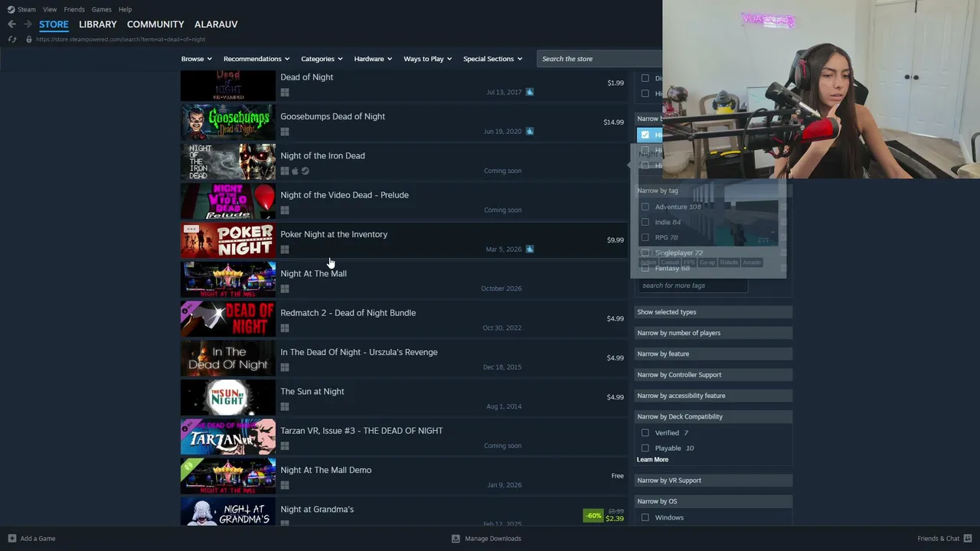Tick the Adventure tag checkbox
This screenshot has height=551, width=980.
[645, 207]
